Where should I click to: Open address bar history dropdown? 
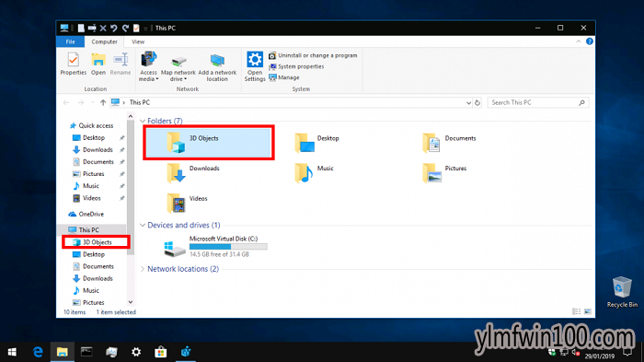[468, 103]
